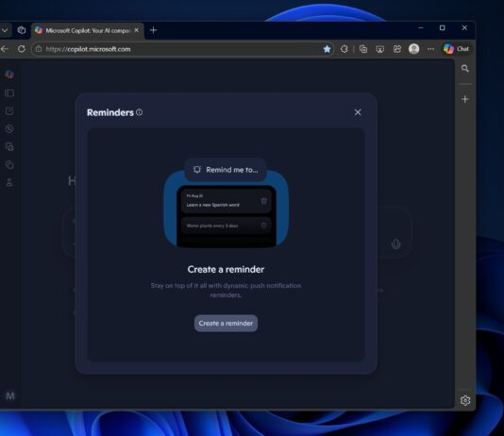
Task: Open browser extensions icon
Action: point(344,49)
